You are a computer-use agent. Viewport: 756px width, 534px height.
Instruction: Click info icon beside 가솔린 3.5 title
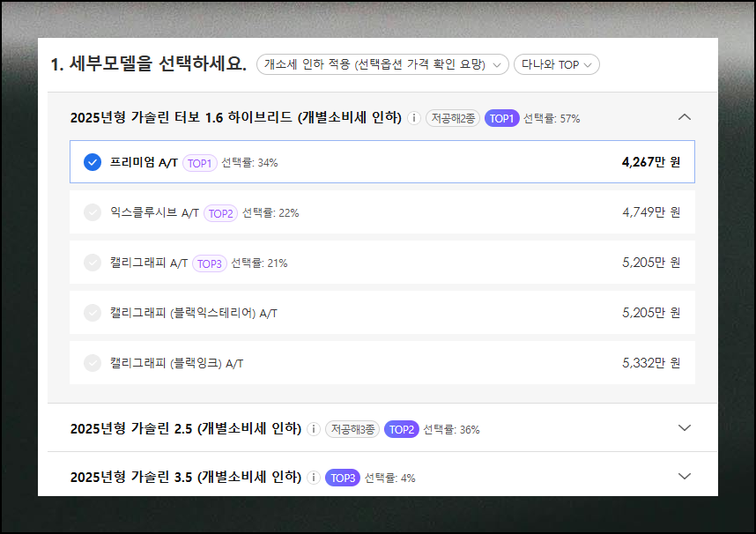coord(314,478)
